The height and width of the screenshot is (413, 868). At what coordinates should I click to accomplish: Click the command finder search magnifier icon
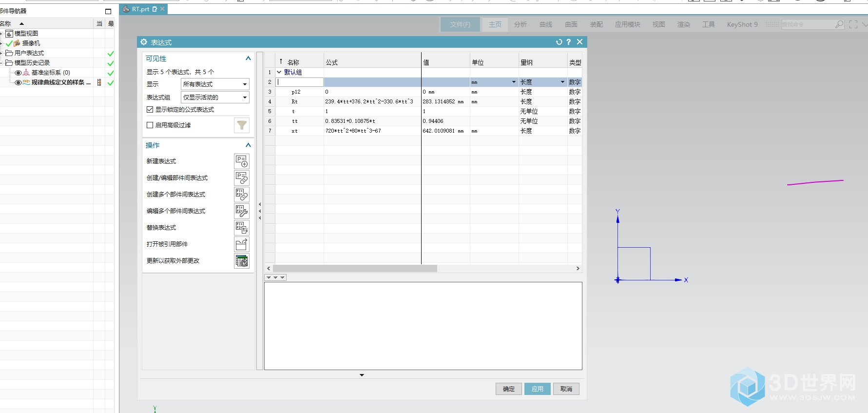(x=839, y=24)
